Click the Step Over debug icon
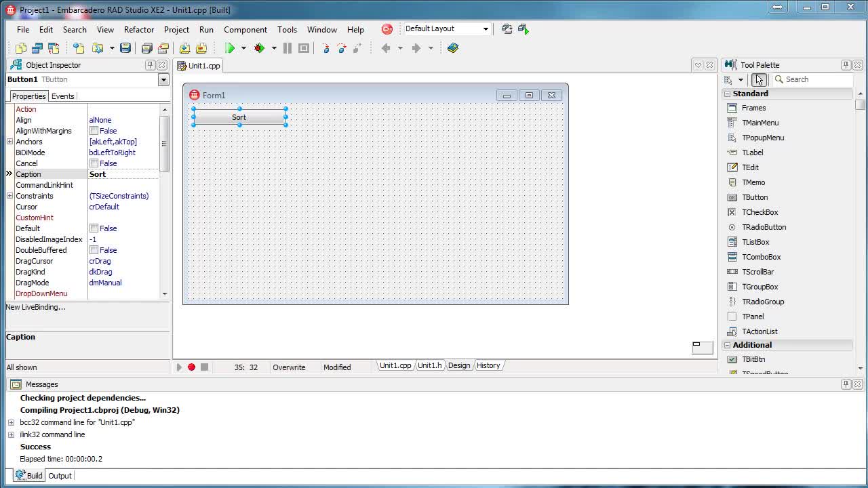This screenshot has height=488, width=868. pos(342,48)
